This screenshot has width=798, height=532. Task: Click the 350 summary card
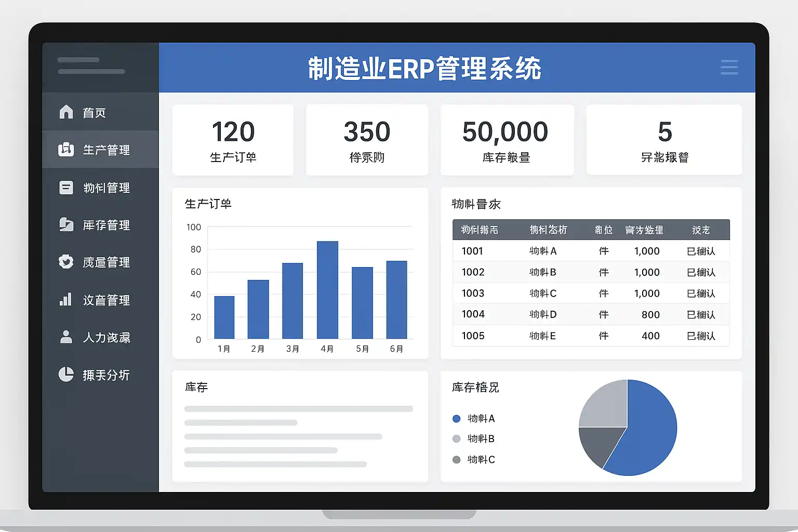tap(367, 140)
